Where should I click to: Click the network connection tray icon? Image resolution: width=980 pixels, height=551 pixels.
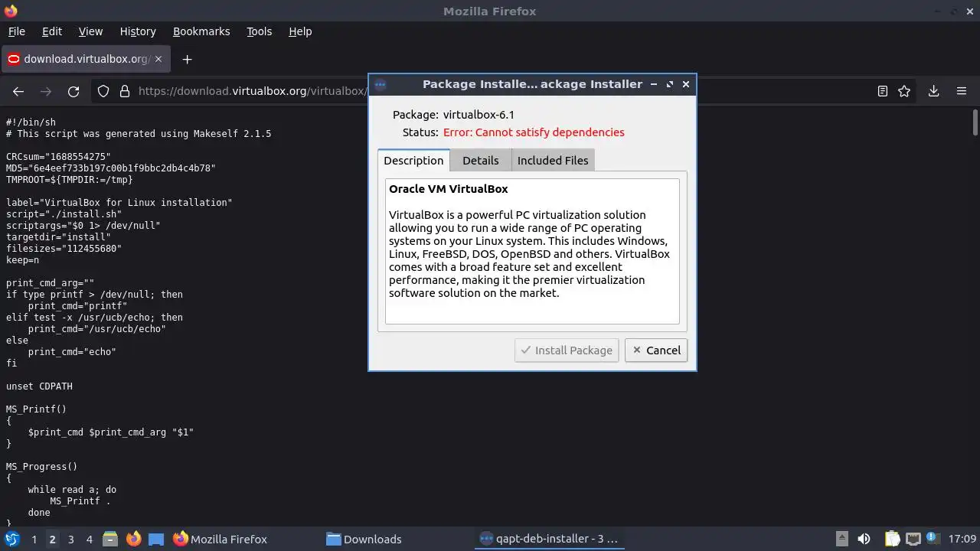(913, 539)
